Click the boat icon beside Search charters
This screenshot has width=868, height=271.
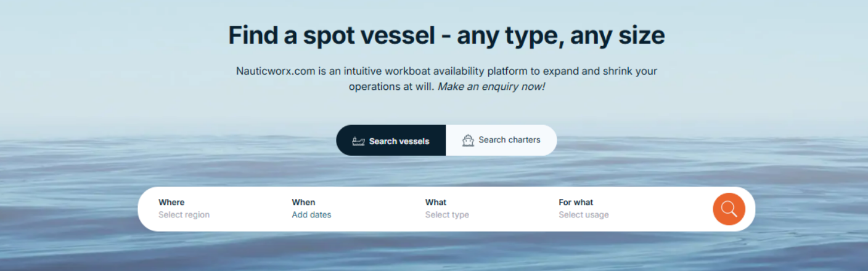[x=468, y=140]
